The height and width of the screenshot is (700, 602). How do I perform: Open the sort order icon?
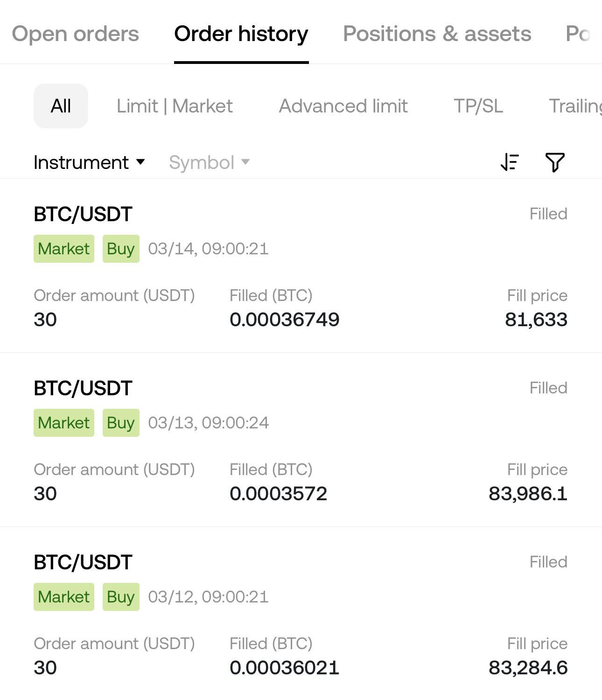tap(510, 162)
